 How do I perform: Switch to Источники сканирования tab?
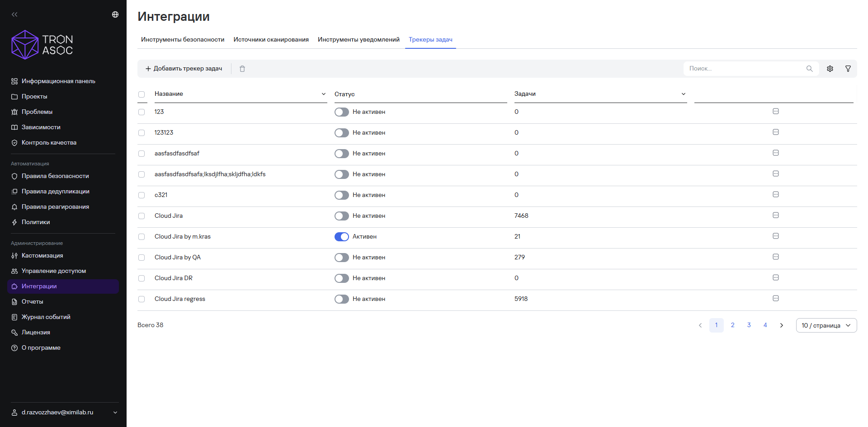click(x=271, y=40)
